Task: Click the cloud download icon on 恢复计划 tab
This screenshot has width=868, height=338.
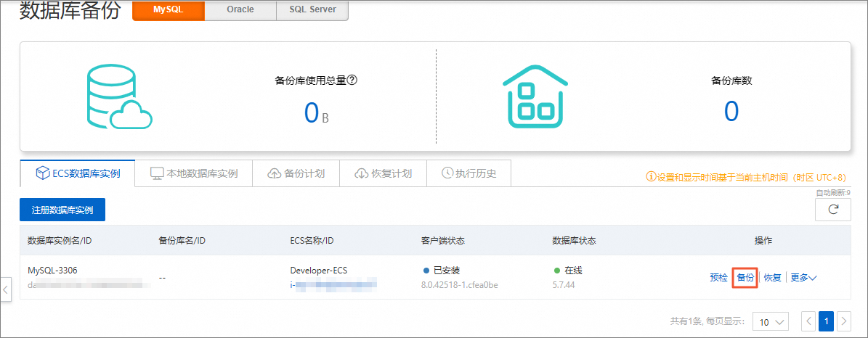Action: pyautogui.click(x=361, y=173)
